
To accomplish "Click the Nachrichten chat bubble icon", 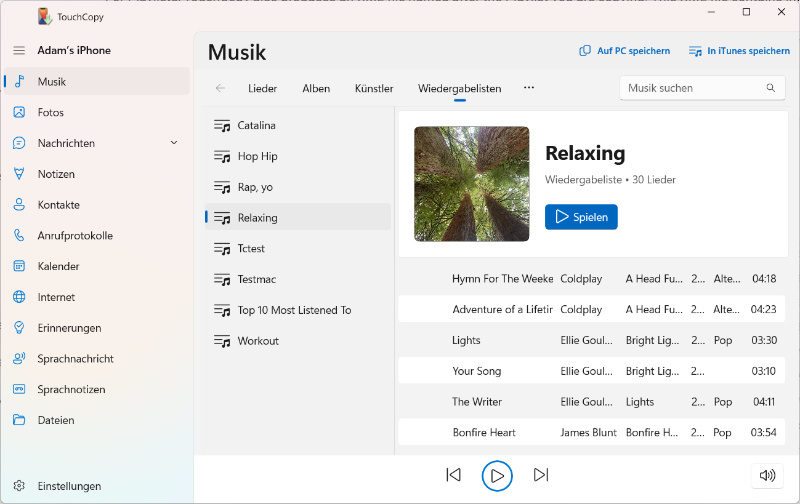I will click(19, 143).
